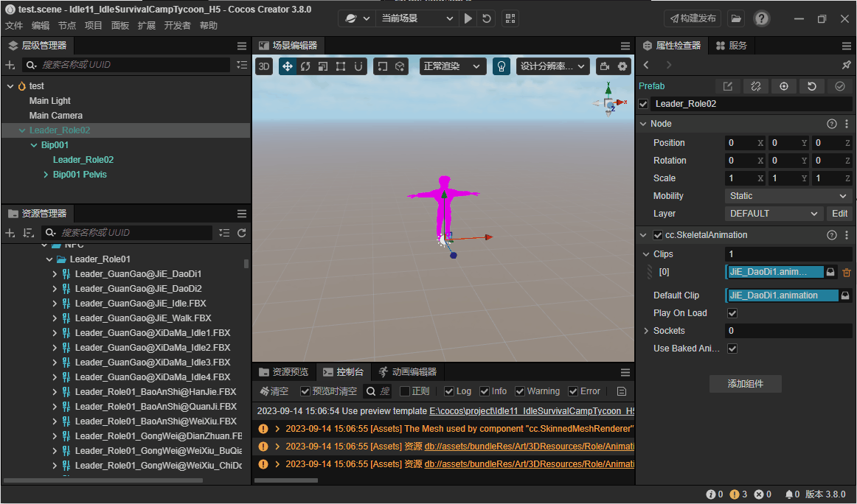
Task: Switch to the 资源预览 tab
Action: coord(284,372)
